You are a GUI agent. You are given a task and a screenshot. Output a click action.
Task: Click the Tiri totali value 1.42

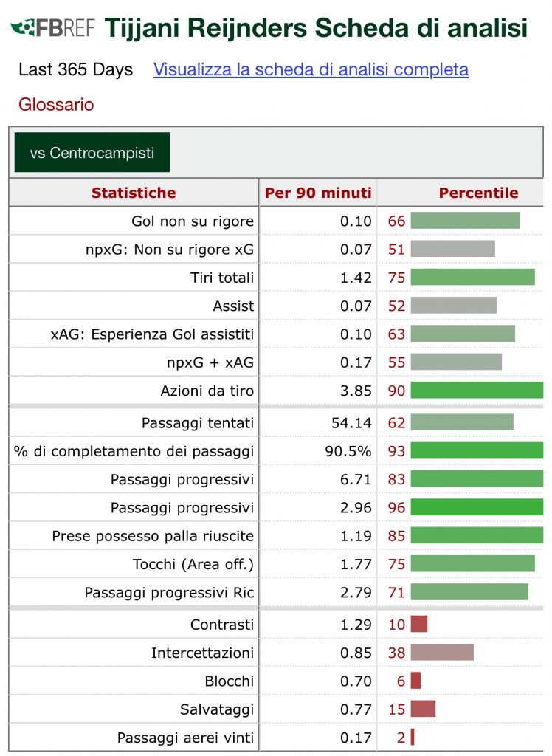[356, 278]
